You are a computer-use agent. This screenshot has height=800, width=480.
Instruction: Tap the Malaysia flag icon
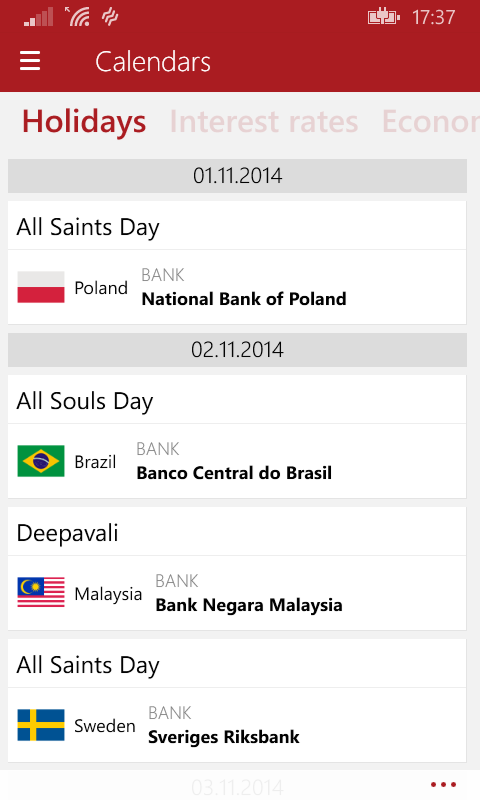coord(41,593)
